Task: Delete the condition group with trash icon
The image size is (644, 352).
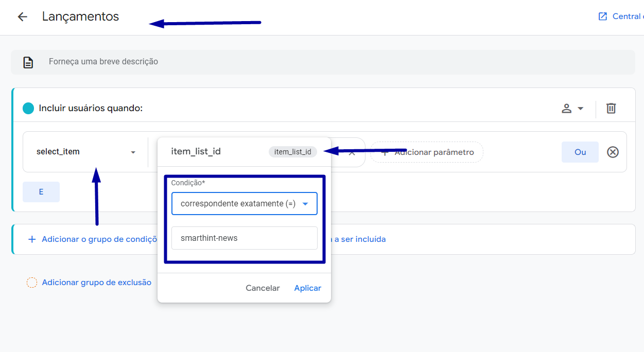Action: point(611,108)
